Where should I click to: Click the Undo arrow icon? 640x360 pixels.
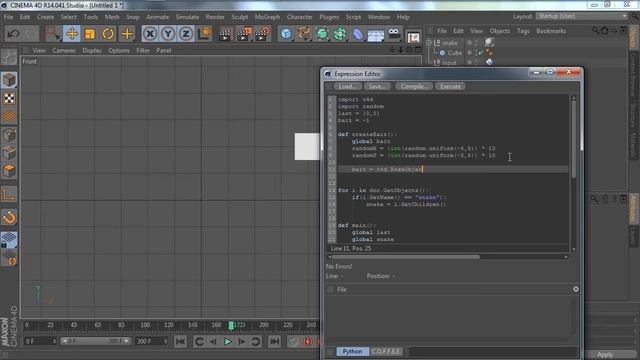pyautogui.click(x=13, y=33)
